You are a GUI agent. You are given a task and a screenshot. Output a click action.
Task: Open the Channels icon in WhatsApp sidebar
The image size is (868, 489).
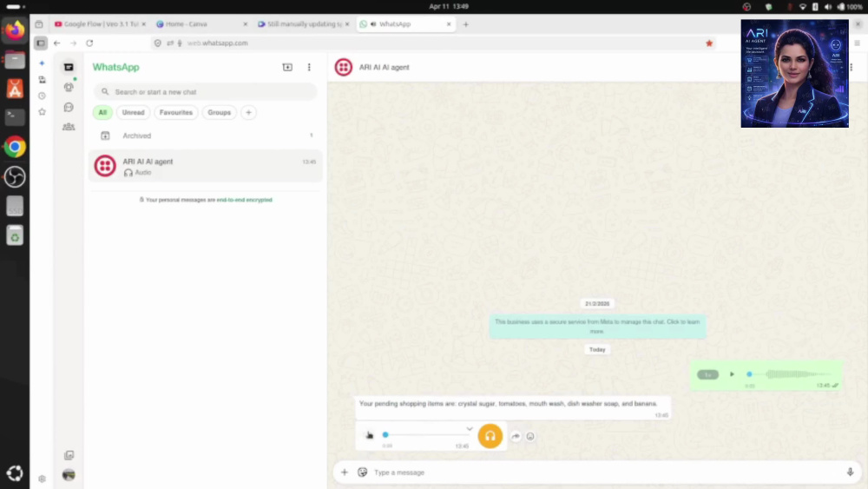pos(69,107)
